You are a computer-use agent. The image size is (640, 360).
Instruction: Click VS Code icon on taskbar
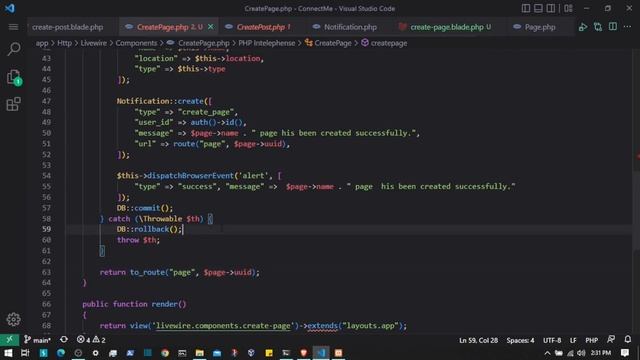(x=321, y=353)
